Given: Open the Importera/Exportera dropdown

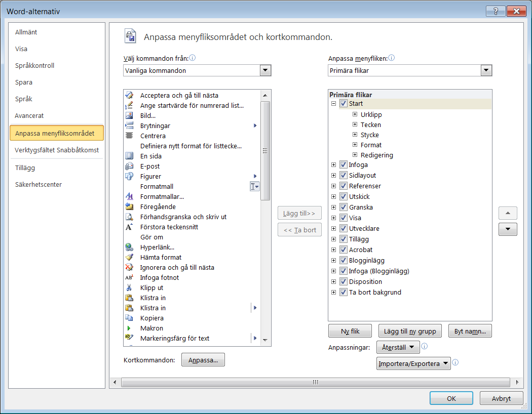Looking at the screenshot, I should pos(413,363).
